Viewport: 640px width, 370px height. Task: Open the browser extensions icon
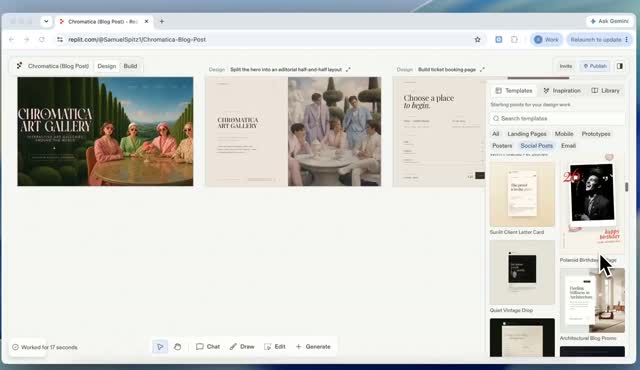click(514, 40)
